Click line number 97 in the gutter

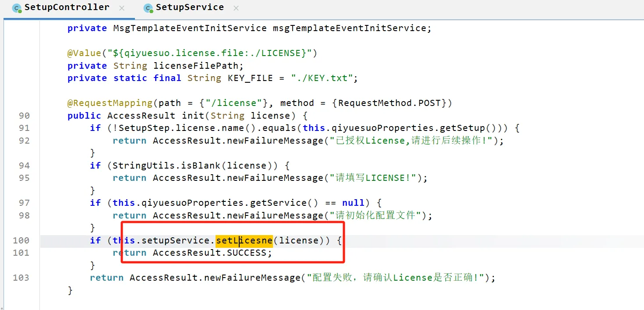(25, 203)
